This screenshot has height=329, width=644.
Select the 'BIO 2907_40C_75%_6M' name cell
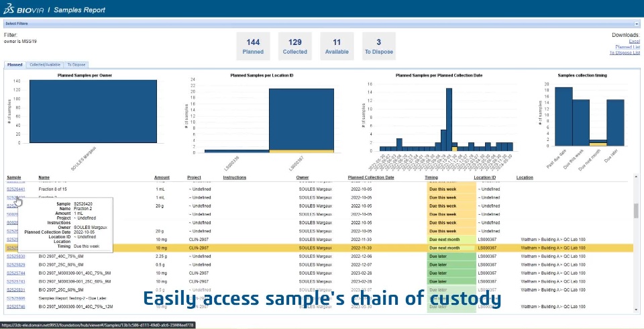click(61, 256)
